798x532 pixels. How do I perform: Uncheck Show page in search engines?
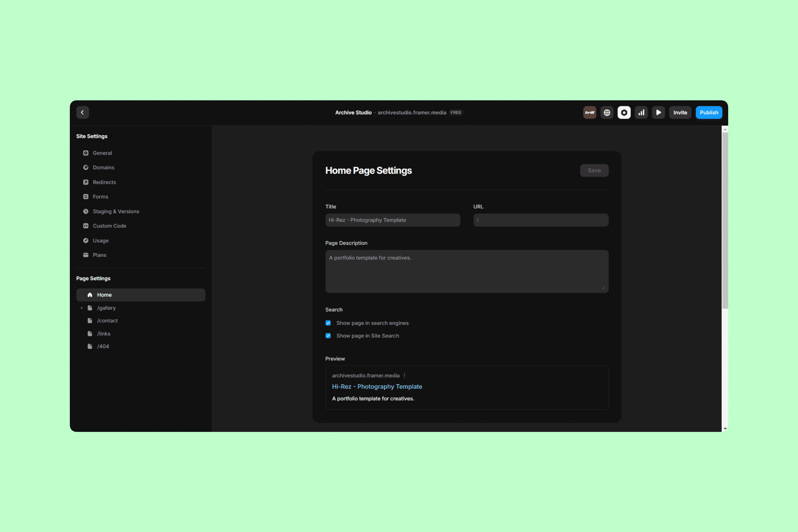click(x=328, y=323)
